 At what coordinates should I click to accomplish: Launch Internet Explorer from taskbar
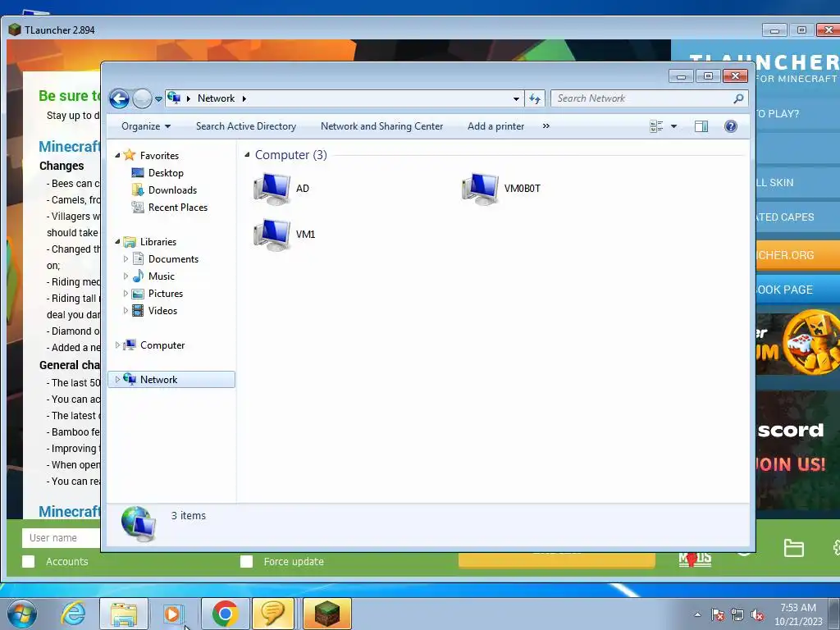73,614
